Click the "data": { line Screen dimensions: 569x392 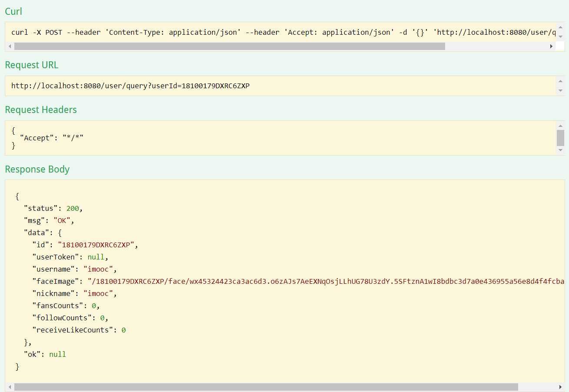point(43,233)
